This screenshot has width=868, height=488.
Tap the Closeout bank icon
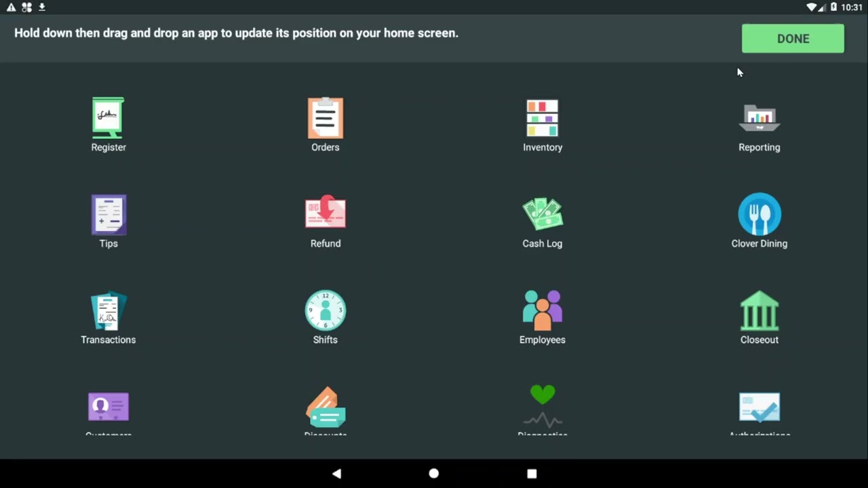759,310
